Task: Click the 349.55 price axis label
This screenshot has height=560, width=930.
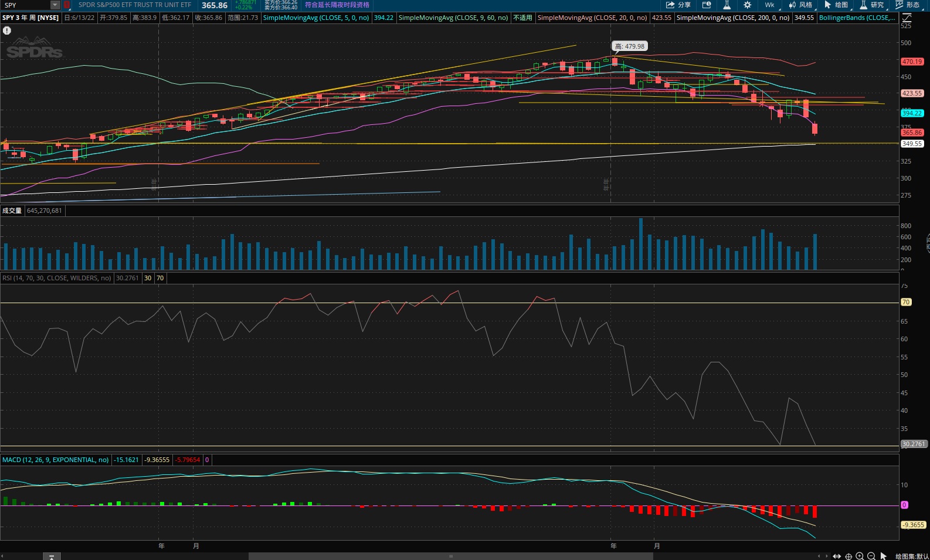Action: (x=912, y=144)
